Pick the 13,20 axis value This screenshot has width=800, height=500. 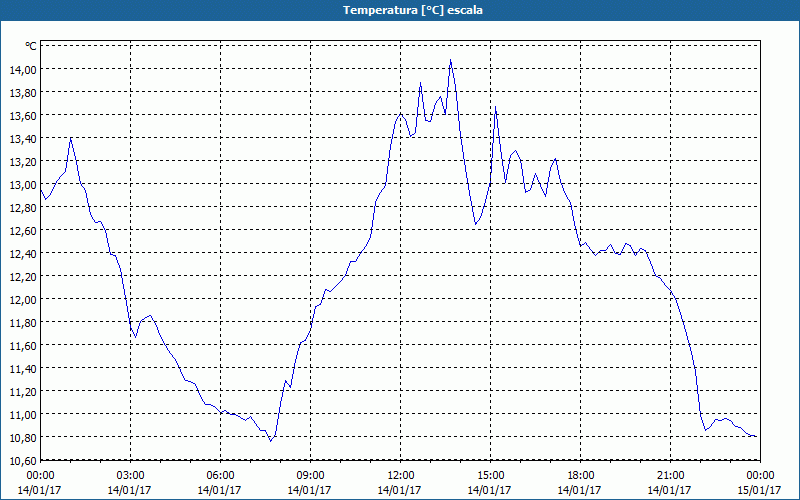pos(23,162)
